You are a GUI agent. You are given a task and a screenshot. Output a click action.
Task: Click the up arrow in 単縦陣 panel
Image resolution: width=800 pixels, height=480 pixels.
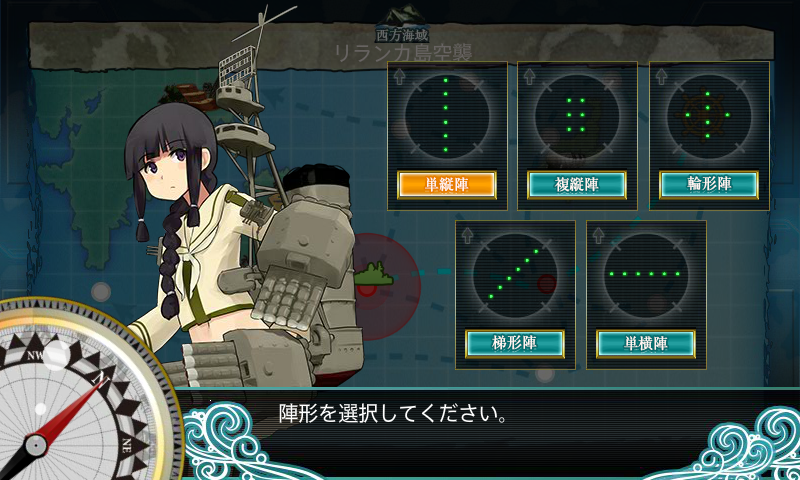[399, 77]
